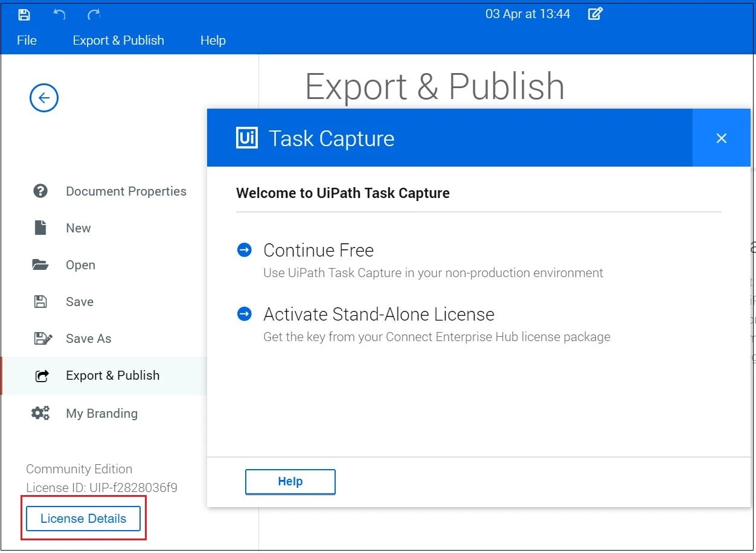The height and width of the screenshot is (553, 756).
Task: Open the Help menu in menu bar
Action: [213, 40]
